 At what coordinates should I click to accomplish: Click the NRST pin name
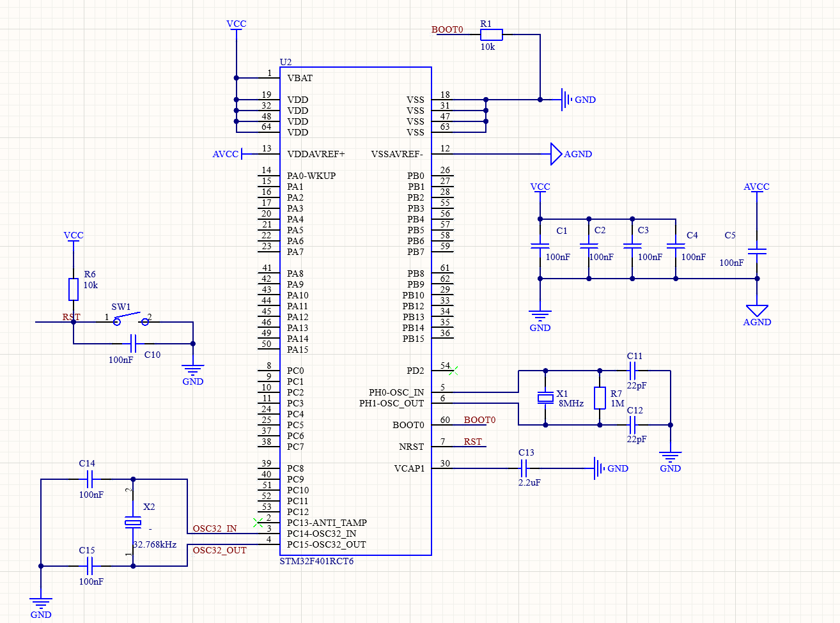(412, 447)
